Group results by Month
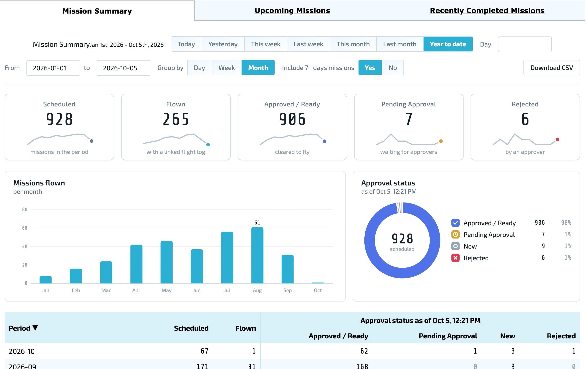This screenshot has width=588, height=369. [258, 68]
